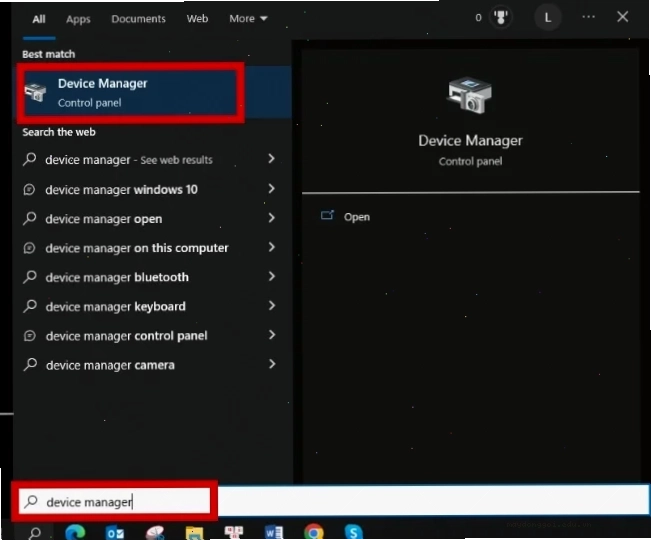Expand arrow for 'device manager camera'
The width and height of the screenshot is (651, 541).
pos(272,364)
